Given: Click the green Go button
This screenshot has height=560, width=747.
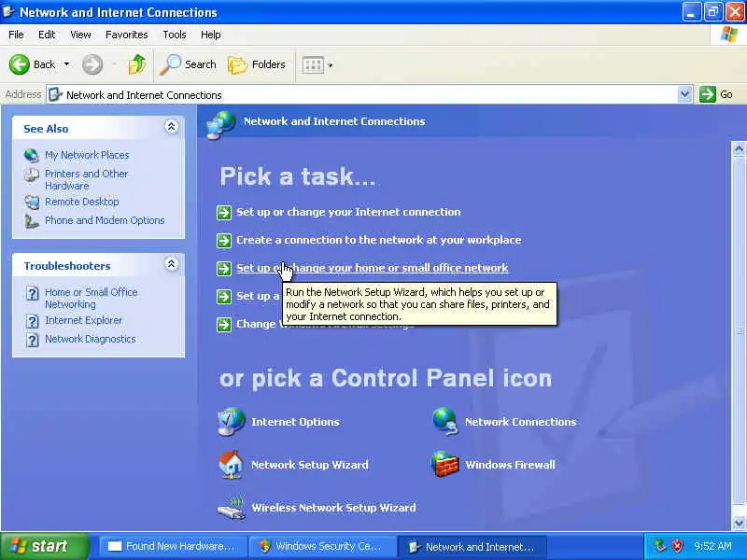Looking at the screenshot, I should click(x=716, y=94).
